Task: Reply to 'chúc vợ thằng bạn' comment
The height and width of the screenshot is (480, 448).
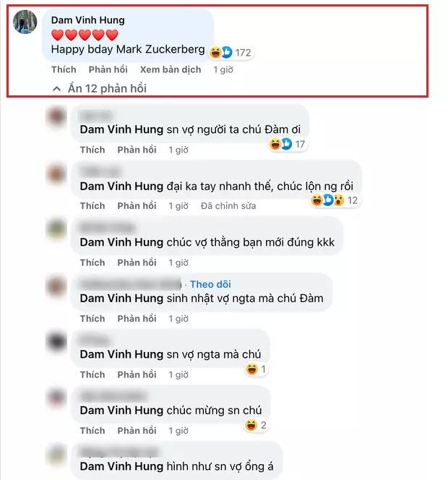Action: pyautogui.click(x=137, y=262)
